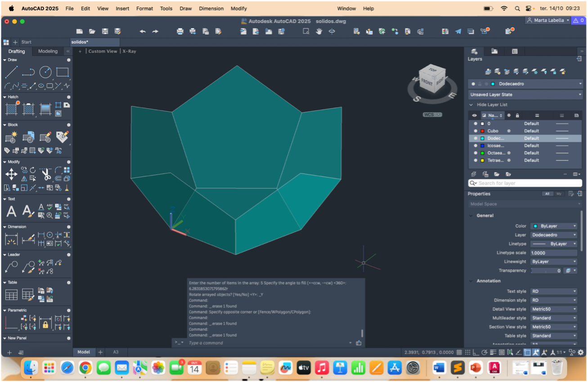
Task: Activate the Move tool in Modify panel
Action: point(11,174)
